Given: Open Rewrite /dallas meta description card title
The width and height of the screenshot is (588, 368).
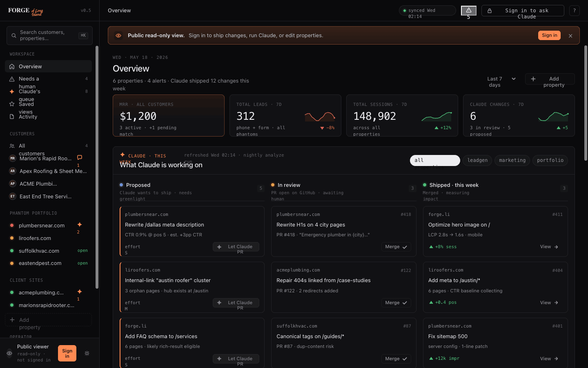Looking at the screenshot, I should coord(164,225).
